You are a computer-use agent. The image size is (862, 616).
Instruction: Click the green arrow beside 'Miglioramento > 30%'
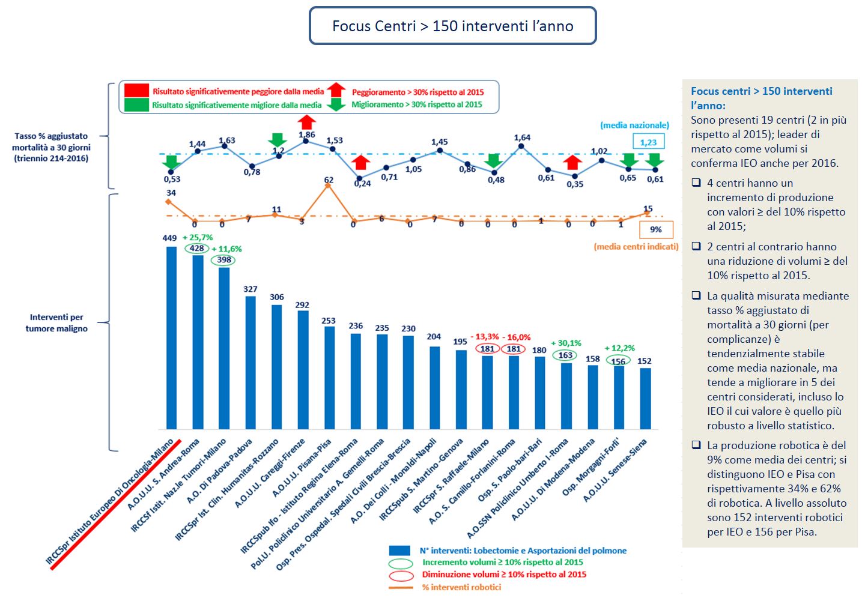click(336, 104)
